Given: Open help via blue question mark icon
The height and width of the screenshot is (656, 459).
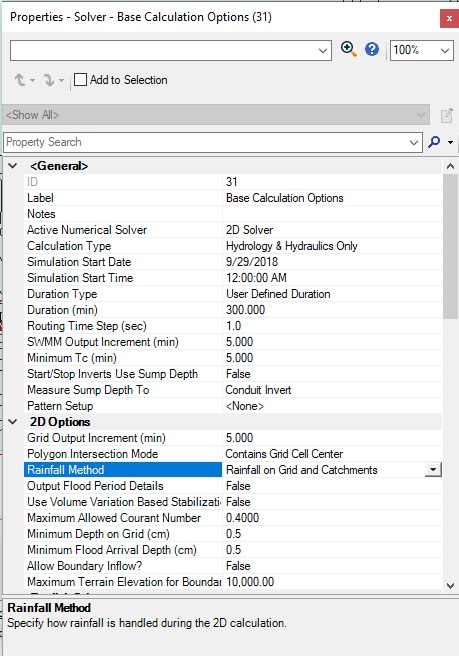Looking at the screenshot, I should pyautogui.click(x=372, y=49).
